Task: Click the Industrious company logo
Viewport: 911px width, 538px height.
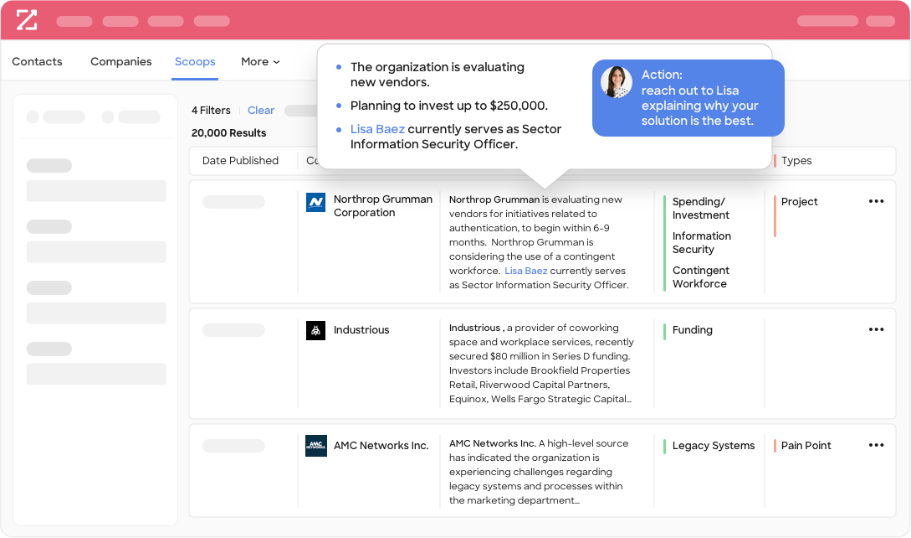Action: (315, 331)
